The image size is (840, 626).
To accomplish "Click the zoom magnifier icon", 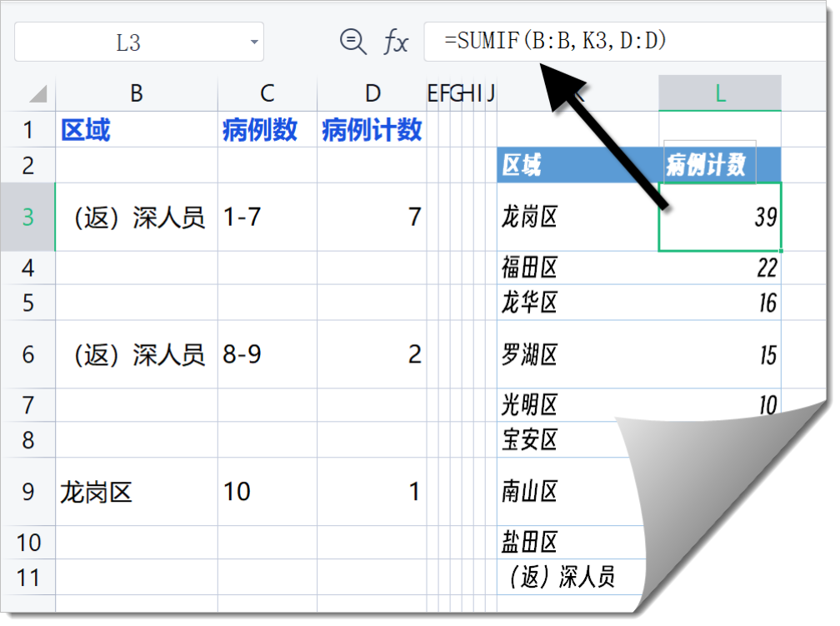I will pyautogui.click(x=353, y=42).
